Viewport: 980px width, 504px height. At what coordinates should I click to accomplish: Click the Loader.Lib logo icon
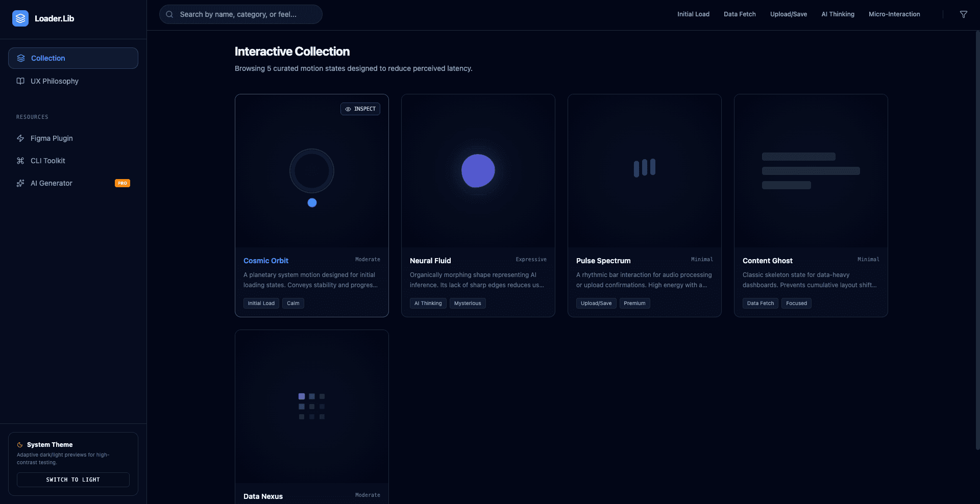click(x=20, y=18)
